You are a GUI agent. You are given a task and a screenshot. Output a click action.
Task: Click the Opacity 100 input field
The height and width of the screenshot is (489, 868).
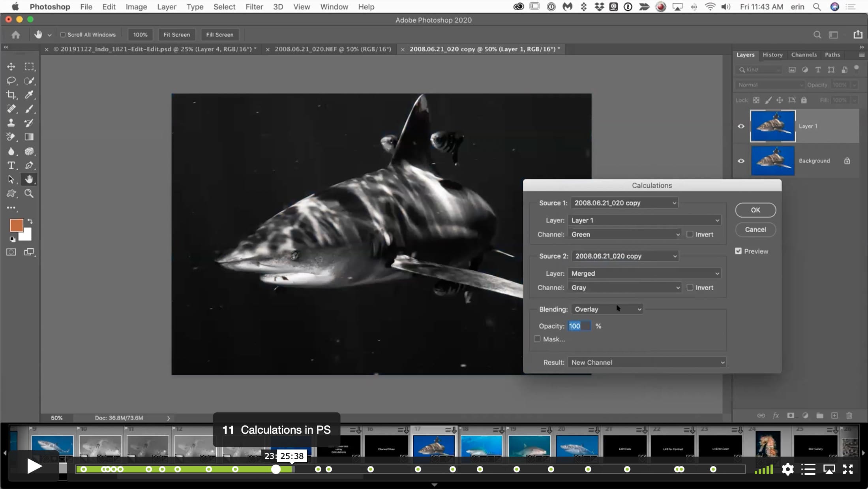(x=579, y=326)
